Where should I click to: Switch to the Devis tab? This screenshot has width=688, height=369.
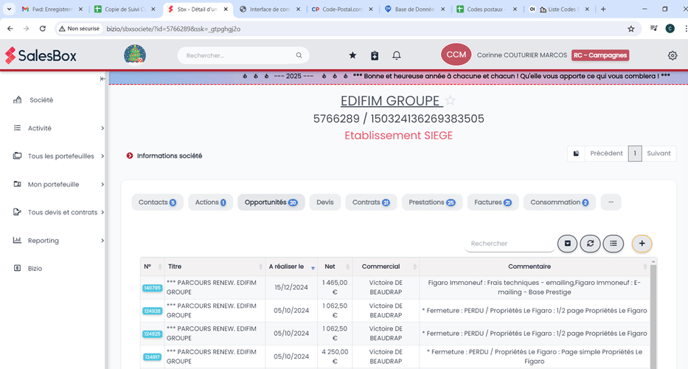click(325, 202)
